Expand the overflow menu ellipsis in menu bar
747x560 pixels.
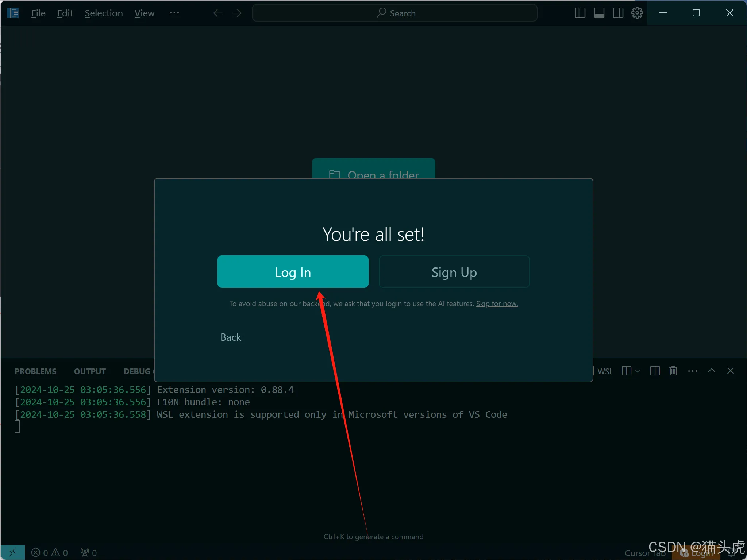(x=174, y=13)
